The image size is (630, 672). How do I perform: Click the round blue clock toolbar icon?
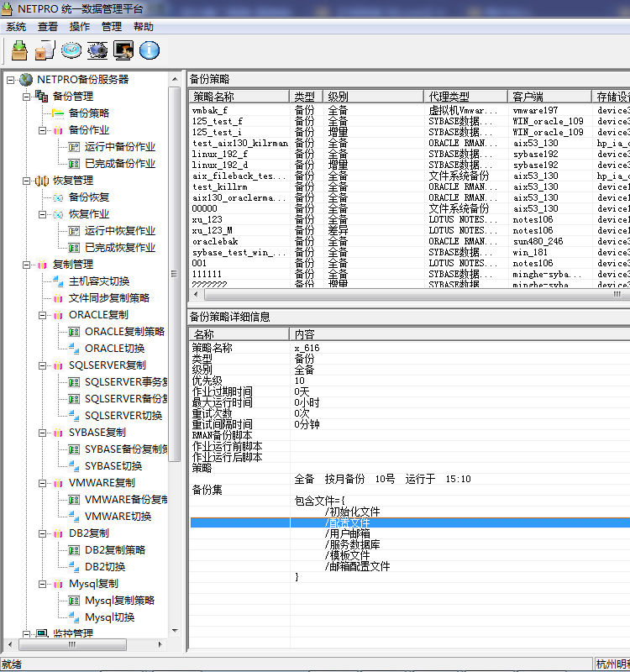71,50
